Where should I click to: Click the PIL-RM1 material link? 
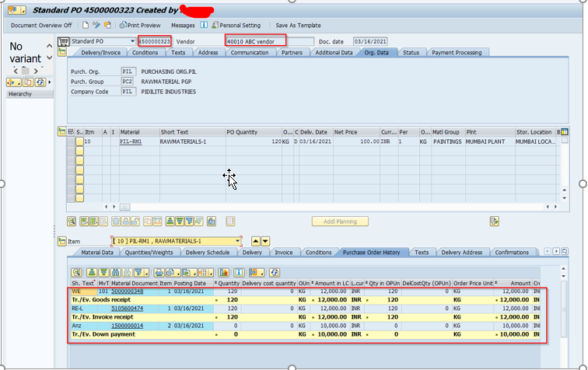[x=131, y=141]
